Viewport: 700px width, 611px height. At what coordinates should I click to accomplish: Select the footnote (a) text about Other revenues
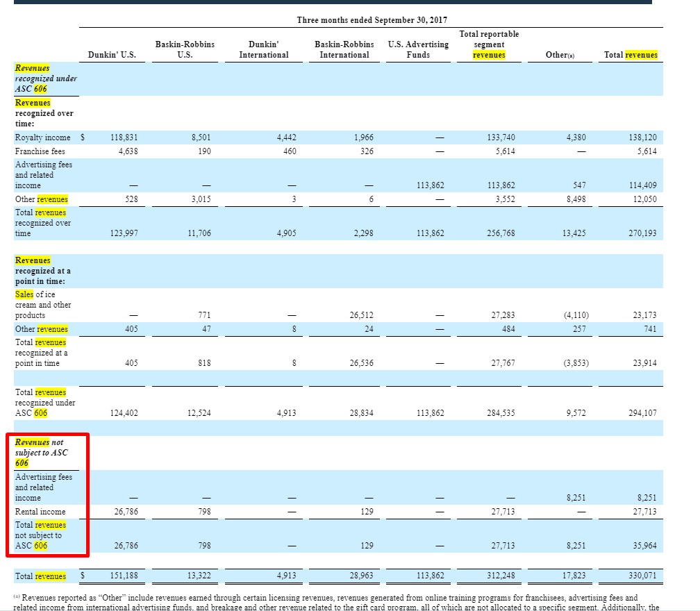point(336,603)
